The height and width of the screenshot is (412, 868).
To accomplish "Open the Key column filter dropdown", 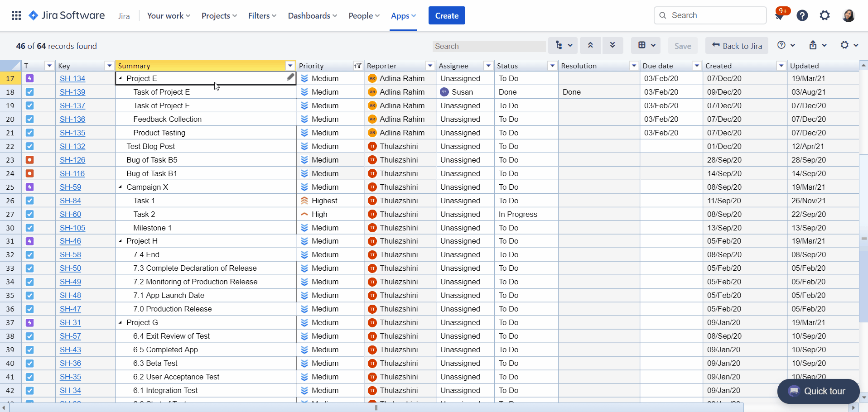I will pos(109,66).
